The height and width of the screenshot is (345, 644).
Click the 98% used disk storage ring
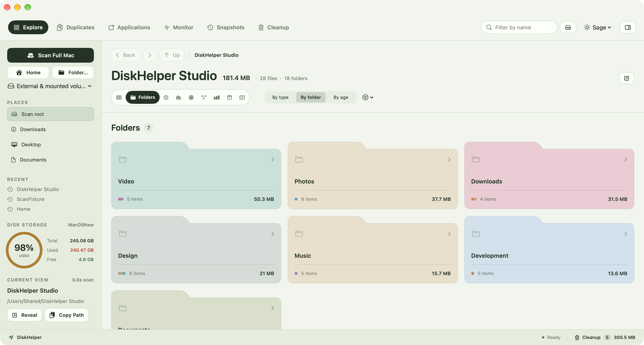[24, 250]
